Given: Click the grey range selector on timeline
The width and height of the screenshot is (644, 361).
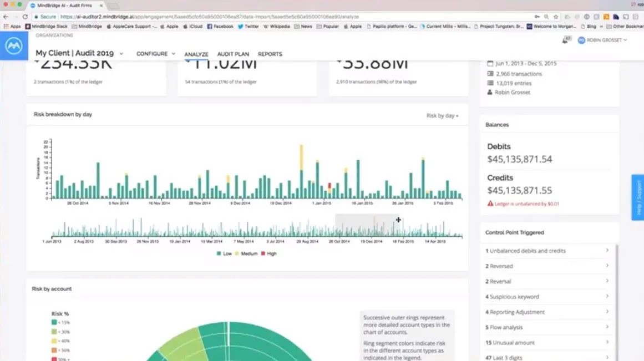Looking at the screenshot, I should pos(367,225).
